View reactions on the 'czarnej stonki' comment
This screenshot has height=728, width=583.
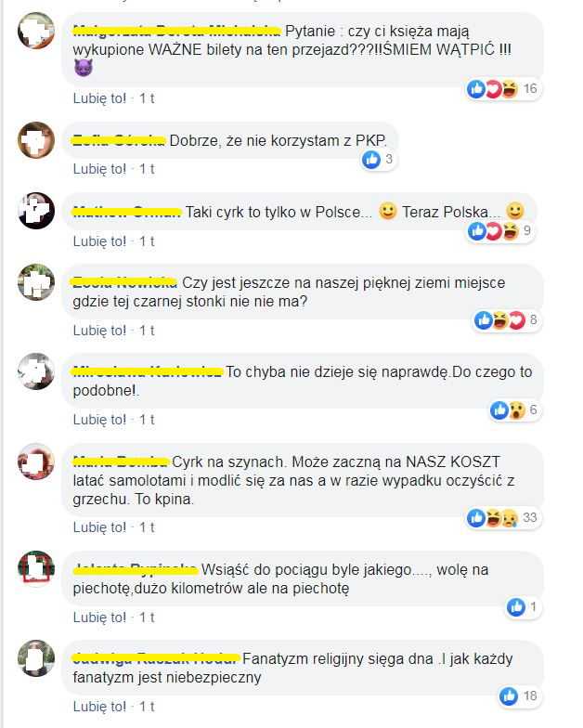point(507,319)
